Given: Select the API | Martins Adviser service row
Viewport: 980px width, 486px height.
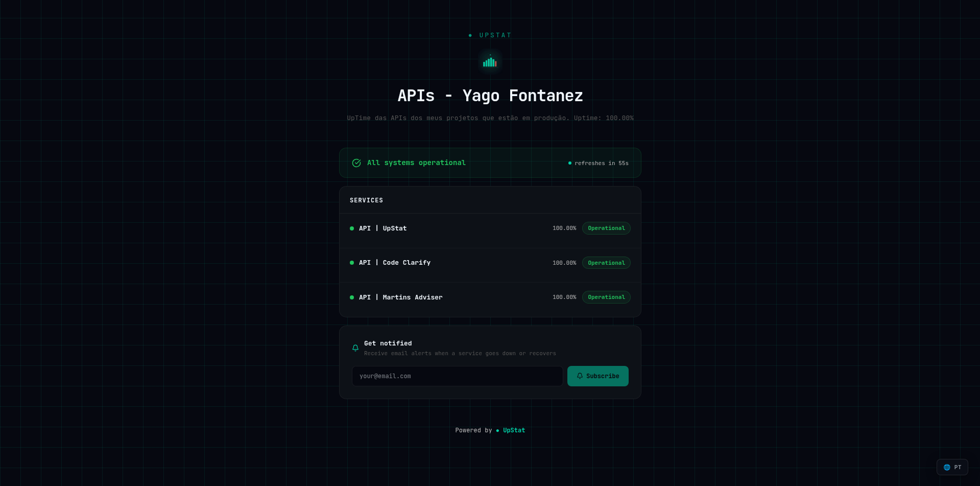Looking at the screenshot, I should click(490, 299).
